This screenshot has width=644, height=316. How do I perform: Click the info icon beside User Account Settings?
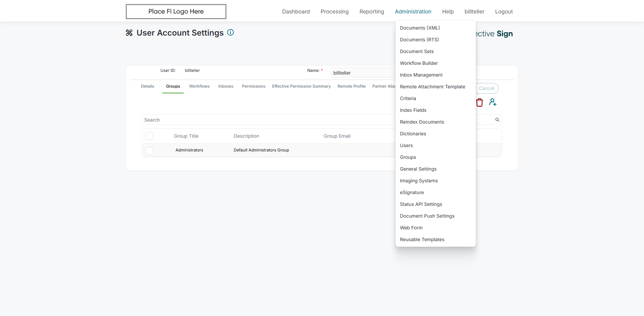(230, 33)
